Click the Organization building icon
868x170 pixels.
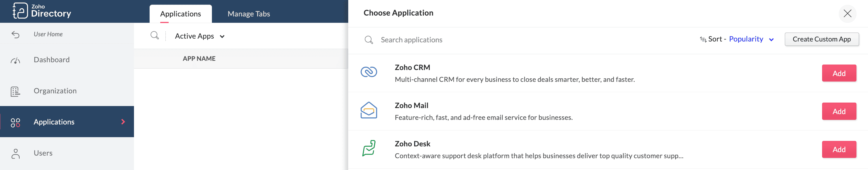point(16,91)
